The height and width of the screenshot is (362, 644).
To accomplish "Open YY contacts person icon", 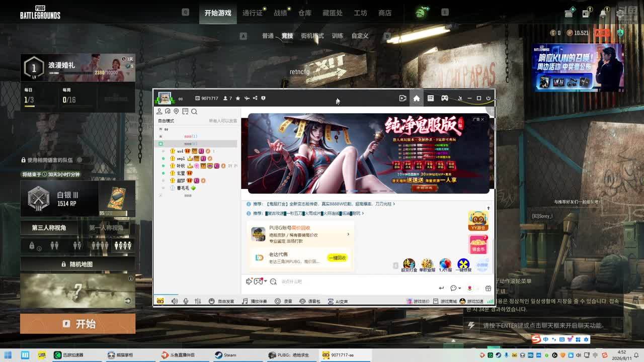I will (x=159, y=111).
